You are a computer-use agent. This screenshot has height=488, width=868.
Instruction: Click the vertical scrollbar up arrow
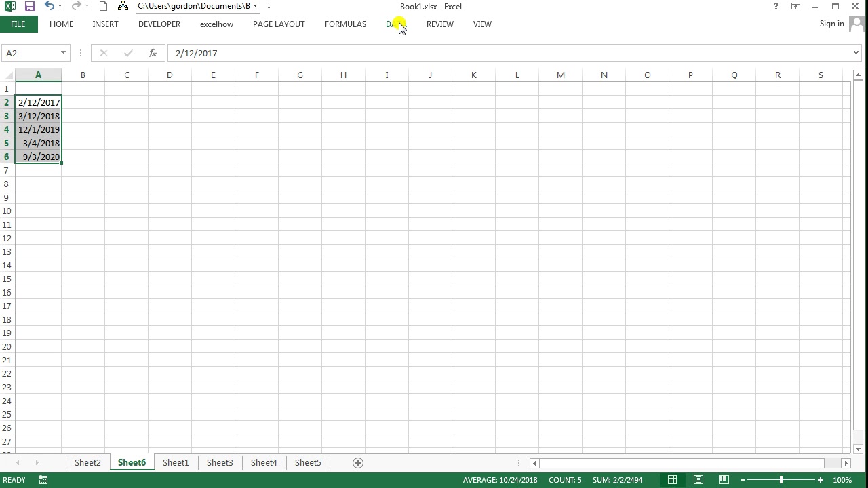click(858, 75)
